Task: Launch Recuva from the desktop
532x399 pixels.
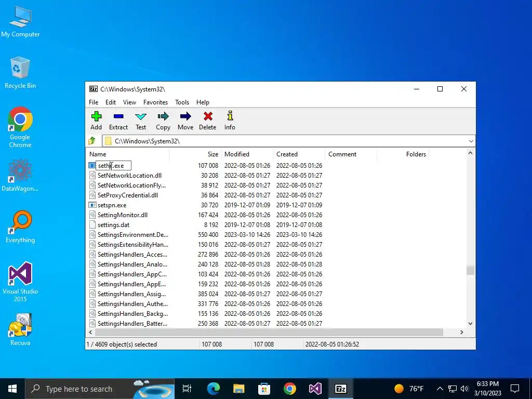Action: [x=20, y=329]
